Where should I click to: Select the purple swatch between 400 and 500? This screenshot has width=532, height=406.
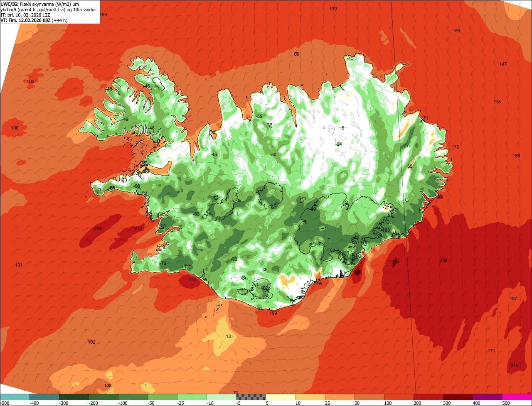click(x=487, y=397)
